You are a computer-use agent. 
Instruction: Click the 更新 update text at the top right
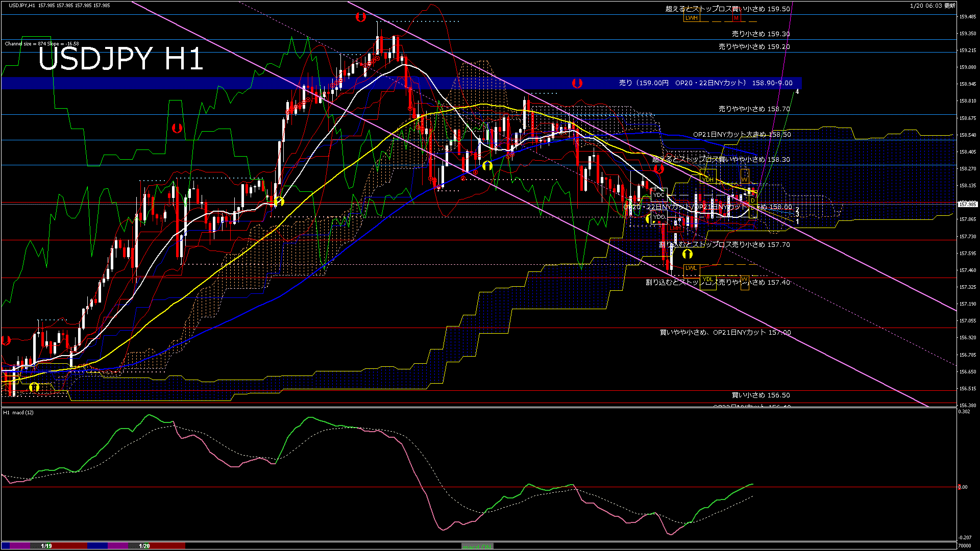(x=949, y=6)
